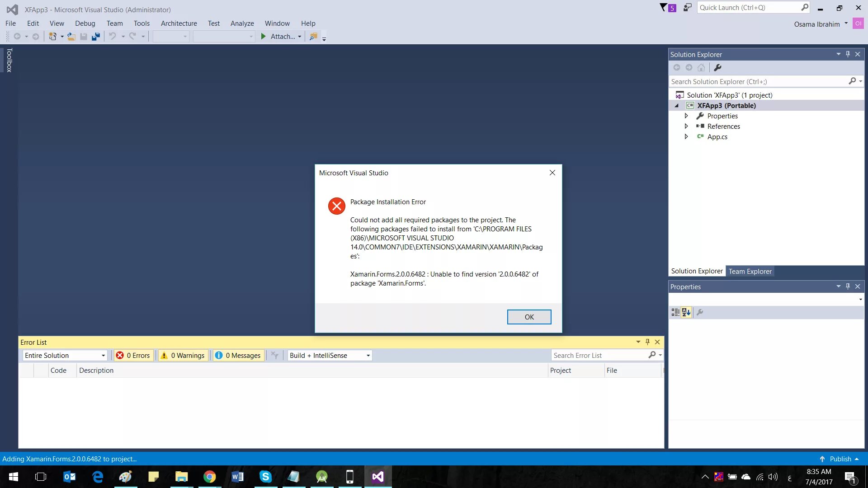Click the Undo toolbar icon
The width and height of the screenshot is (868, 488).
pyautogui.click(x=113, y=37)
